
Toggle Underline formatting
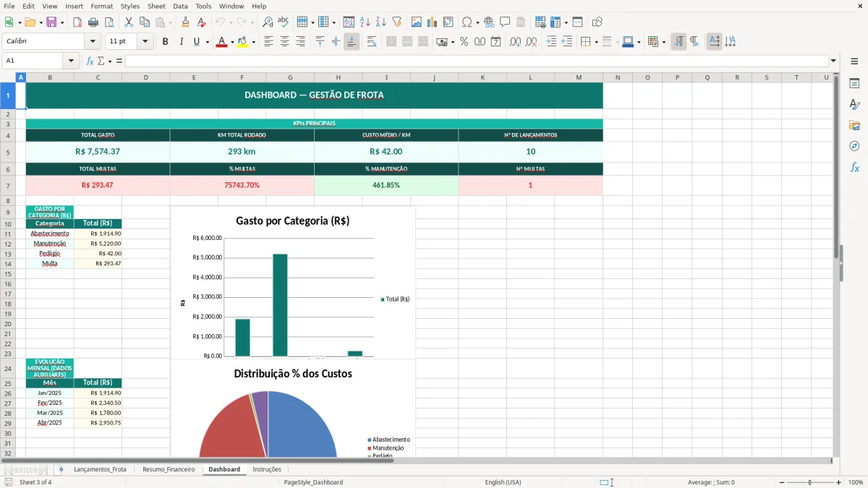click(196, 42)
